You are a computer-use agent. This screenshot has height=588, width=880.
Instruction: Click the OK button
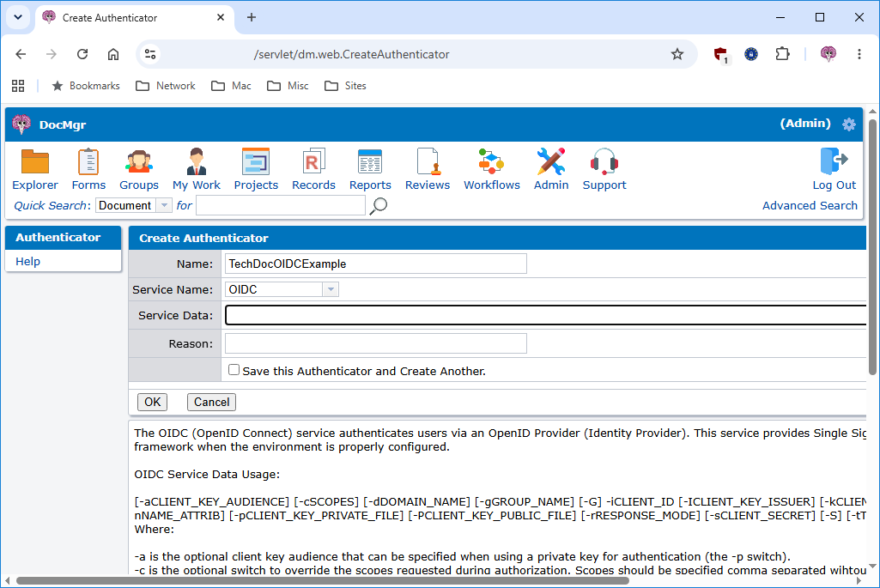coord(152,402)
